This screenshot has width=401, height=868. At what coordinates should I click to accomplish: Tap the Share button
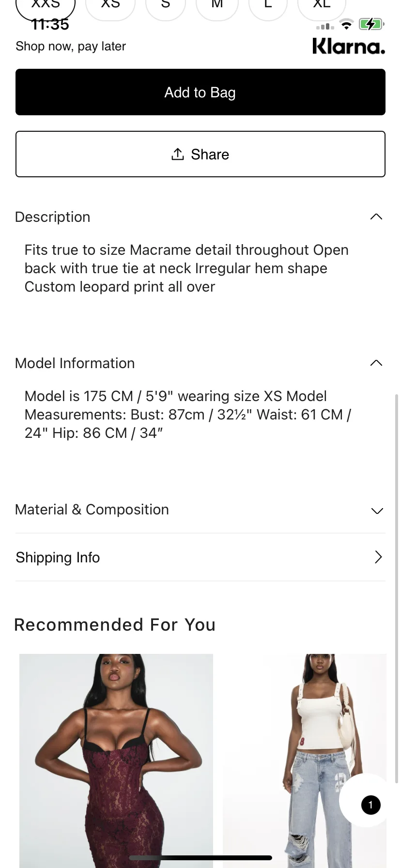point(200,154)
